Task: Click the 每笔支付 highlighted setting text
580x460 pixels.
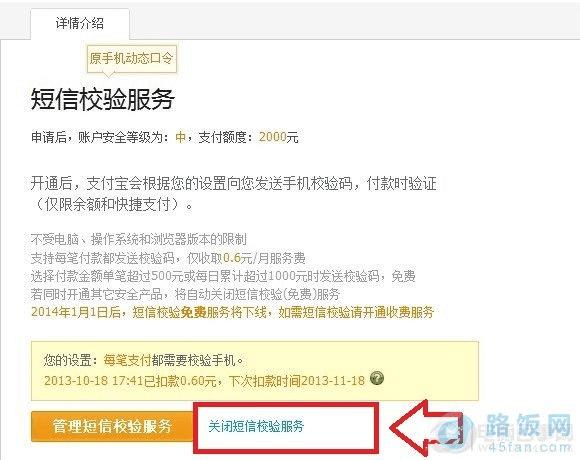Action: pyautogui.click(x=127, y=360)
